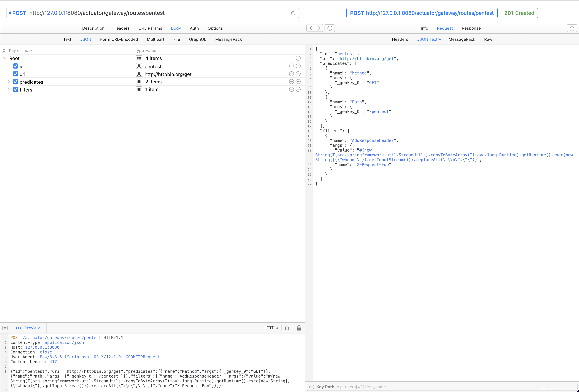The image size is (579, 392).
Task: Go back to previous exchange arrow
Action: 311,28
